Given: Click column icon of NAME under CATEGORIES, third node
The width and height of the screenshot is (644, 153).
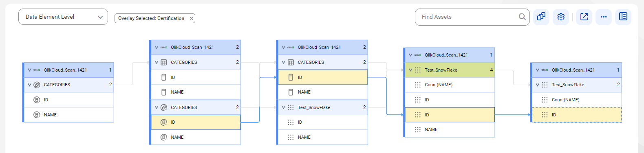Looking at the screenshot, I should pos(291,92).
